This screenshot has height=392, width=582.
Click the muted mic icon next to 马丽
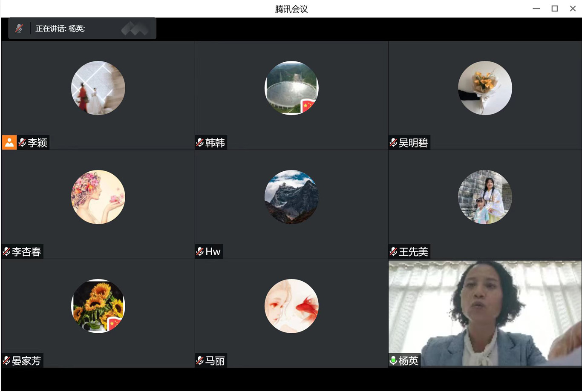pos(200,360)
